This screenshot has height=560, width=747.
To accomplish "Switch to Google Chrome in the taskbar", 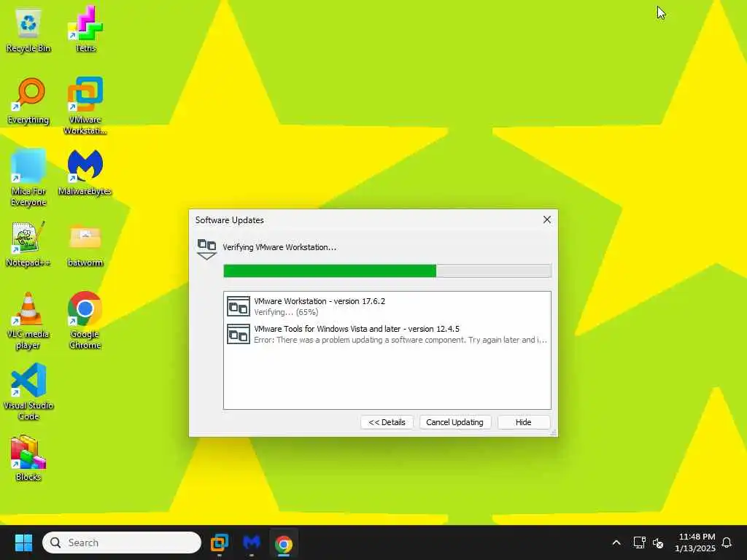I will 284,542.
